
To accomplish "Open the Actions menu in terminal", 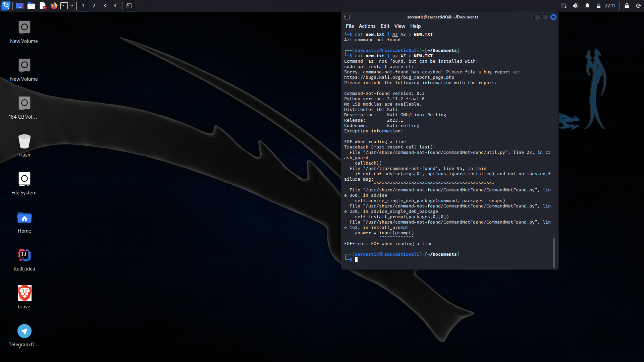I will tap(367, 26).
